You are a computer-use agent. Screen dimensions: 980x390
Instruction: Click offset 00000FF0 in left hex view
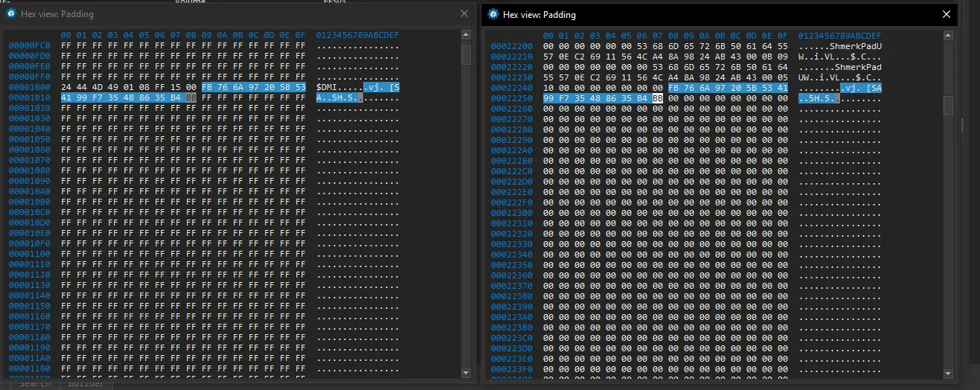point(30,77)
